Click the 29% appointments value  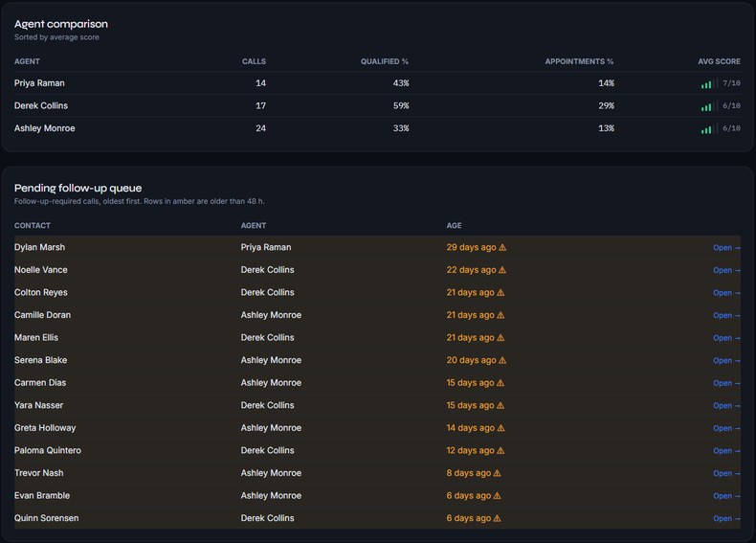(606, 105)
